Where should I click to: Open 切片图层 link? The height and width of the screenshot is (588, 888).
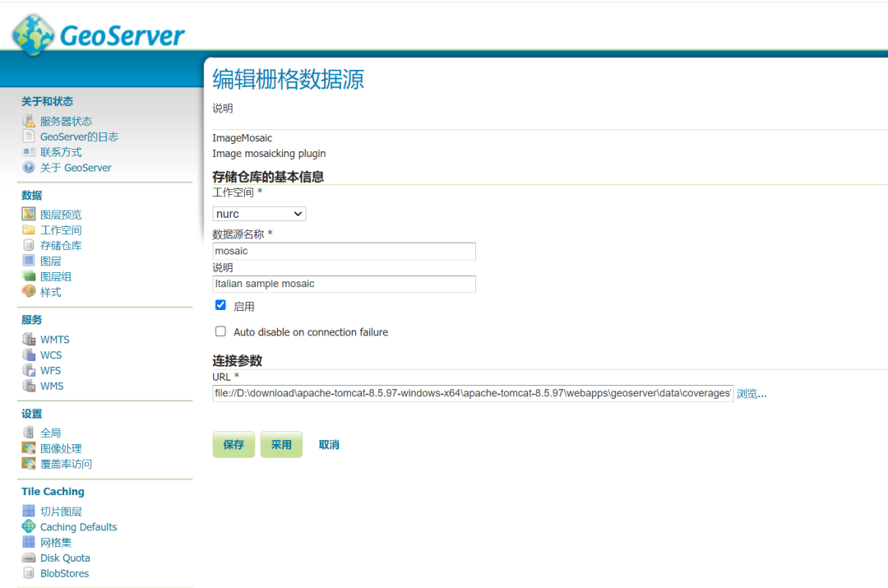click(x=61, y=512)
